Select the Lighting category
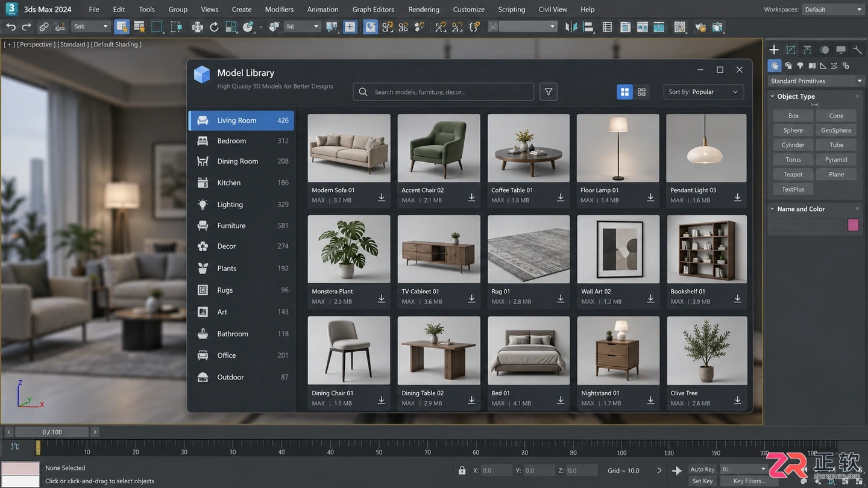This screenshot has height=488, width=868. pyautogui.click(x=241, y=204)
